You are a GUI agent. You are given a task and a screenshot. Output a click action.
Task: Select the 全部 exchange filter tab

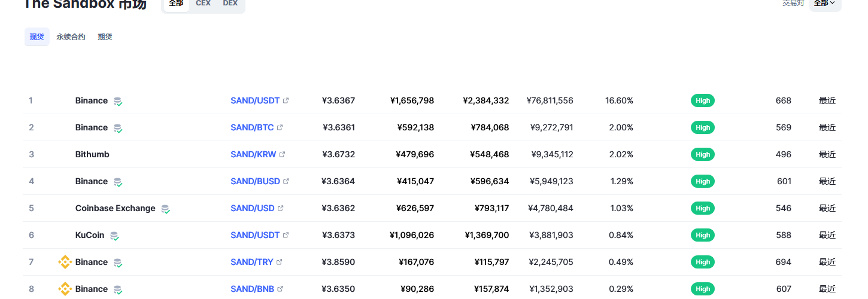(x=176, y=4)
